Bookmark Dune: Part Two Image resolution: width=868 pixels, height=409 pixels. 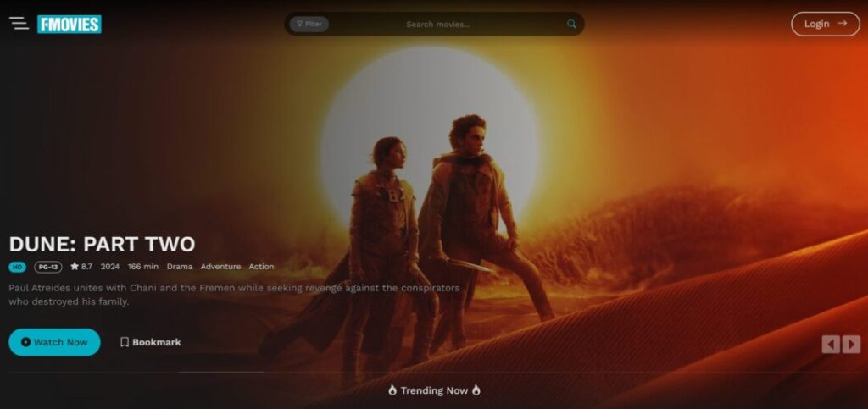[x=151, y=342]
